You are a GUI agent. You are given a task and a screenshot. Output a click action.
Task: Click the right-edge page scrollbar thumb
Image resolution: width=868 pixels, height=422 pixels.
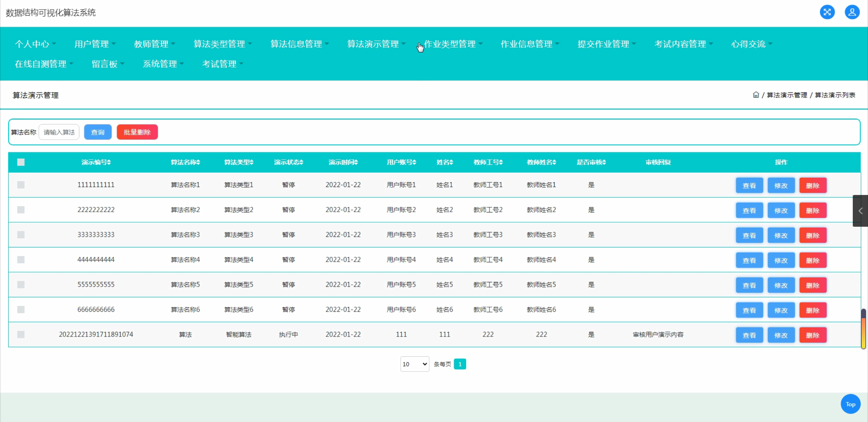pos(863,329)
